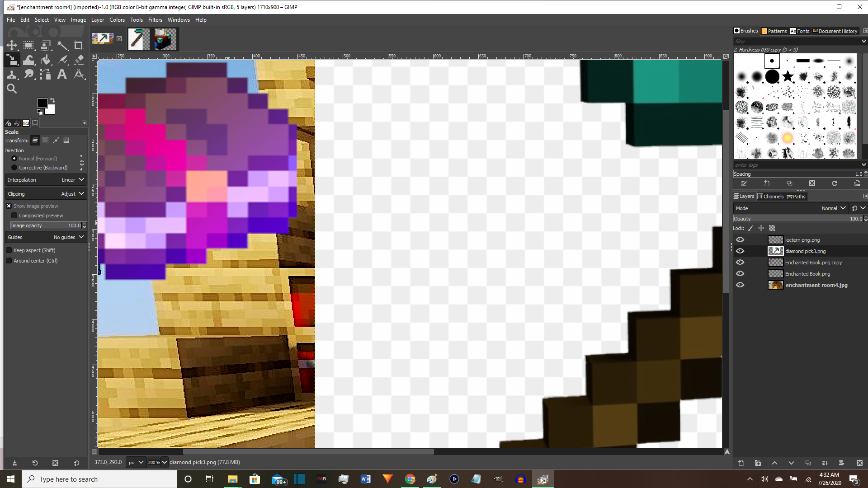This screenshot has width=868, height=488.
Task: Click the horizontal canvas scrollbar
Action: [308, 451]
